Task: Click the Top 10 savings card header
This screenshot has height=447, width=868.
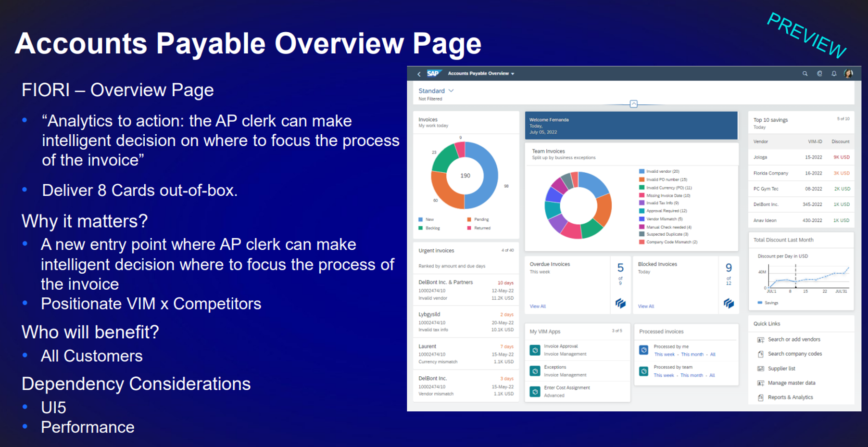Action: click(x=801, y=123)
